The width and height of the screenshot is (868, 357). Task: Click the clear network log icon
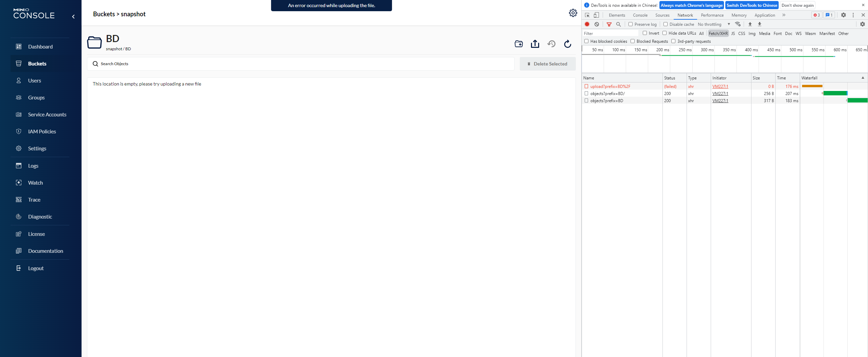[x=597, y=24]
